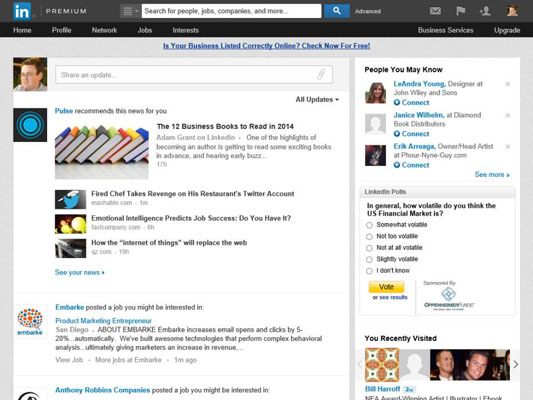This screenshot has height=400, width=533.
Task: Open Bill Harroff's profile link
Action: [x=382, y=389]
